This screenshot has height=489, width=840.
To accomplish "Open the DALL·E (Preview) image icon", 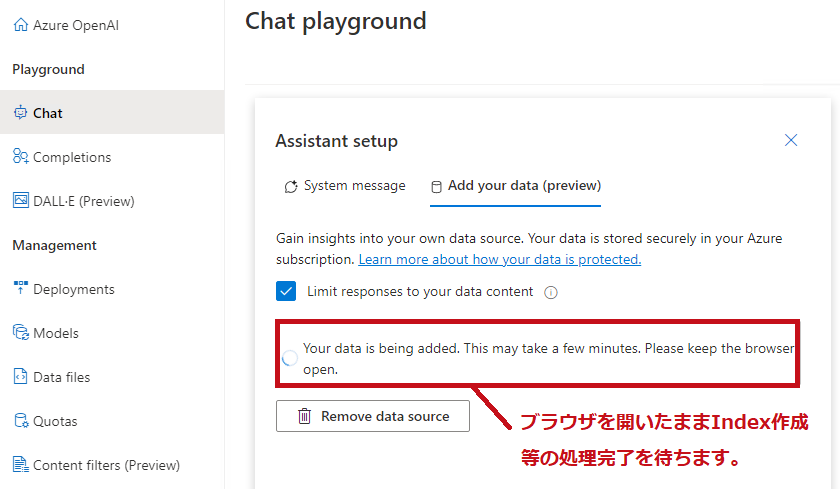I will click(x=20, y=200).
